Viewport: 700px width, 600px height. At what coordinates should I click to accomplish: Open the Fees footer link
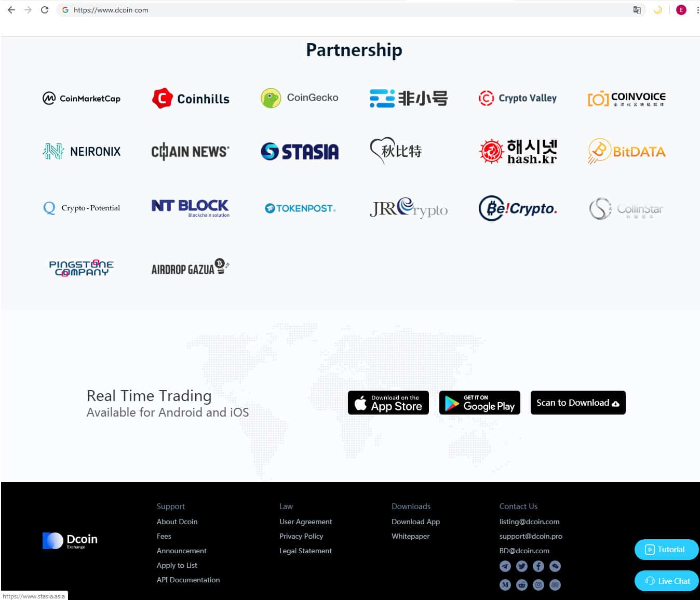pyautogui.click(x=164, y=536)
